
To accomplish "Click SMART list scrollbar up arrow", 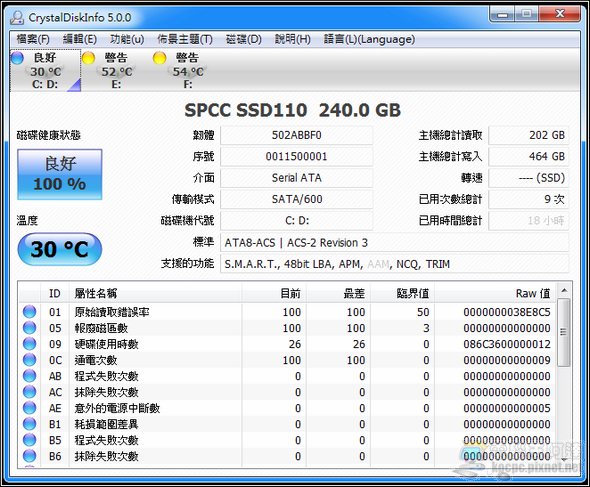I will tap(564, 290).
